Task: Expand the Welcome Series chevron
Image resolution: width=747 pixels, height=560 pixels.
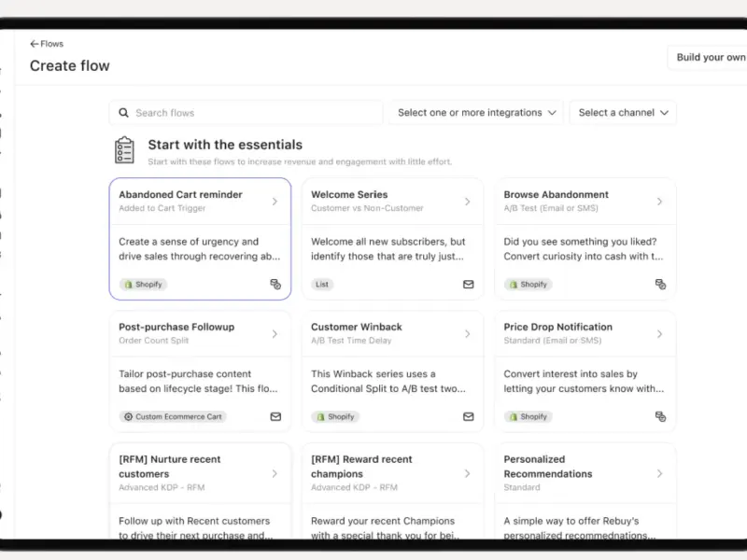Action: tap(468, 202)
